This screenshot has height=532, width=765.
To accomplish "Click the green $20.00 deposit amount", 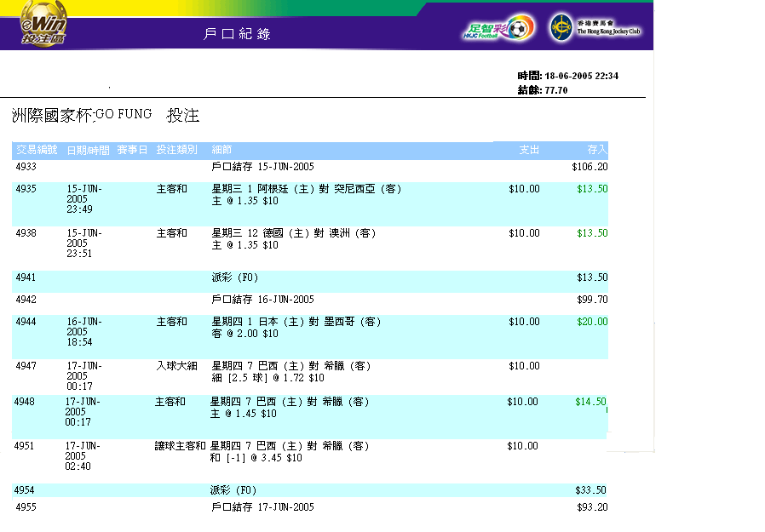I will pos(592,322).
